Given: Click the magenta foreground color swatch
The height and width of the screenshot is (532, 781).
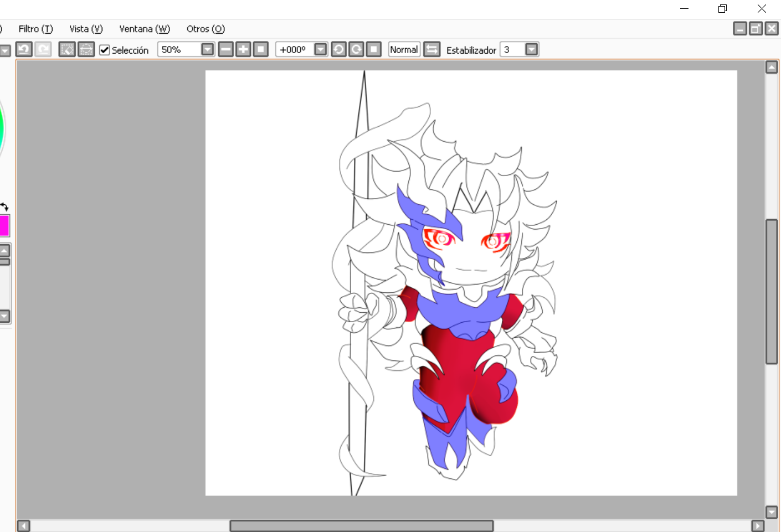Looking at the screenshot, I should (4, 226).
